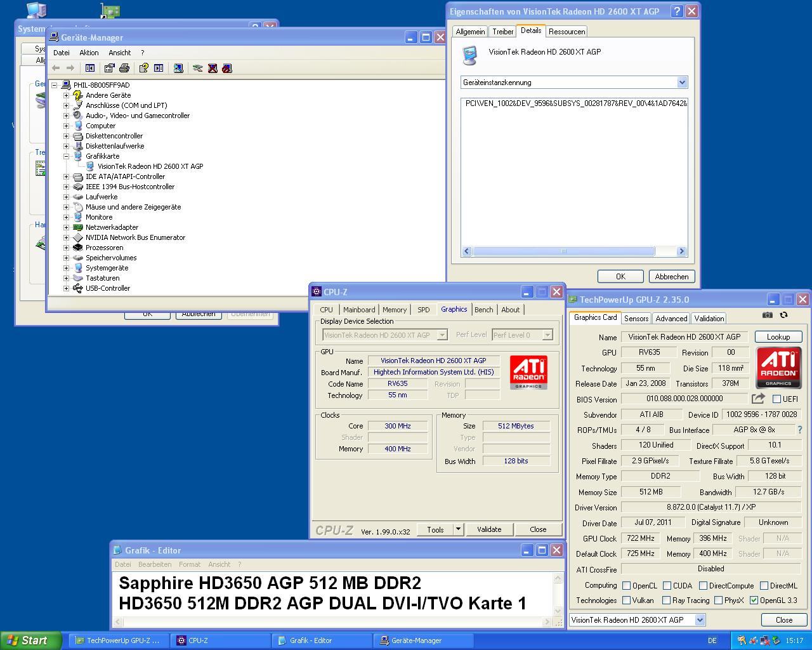The image size is (812, 650).
Task: Switch to the Treiber tab
Action: tap(503, 32)
